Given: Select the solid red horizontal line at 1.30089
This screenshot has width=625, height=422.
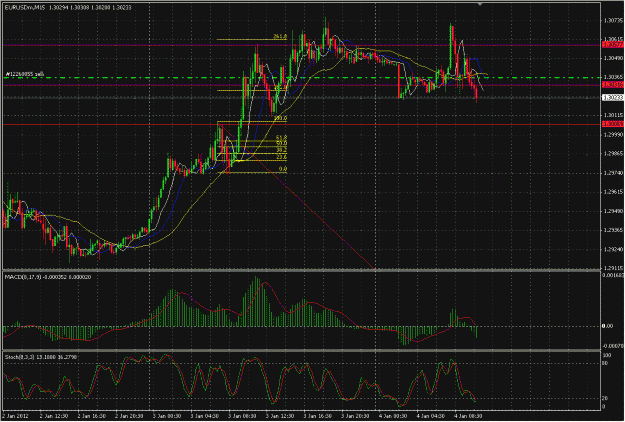Looking at the screenshot, I should (x=301, y=124).
